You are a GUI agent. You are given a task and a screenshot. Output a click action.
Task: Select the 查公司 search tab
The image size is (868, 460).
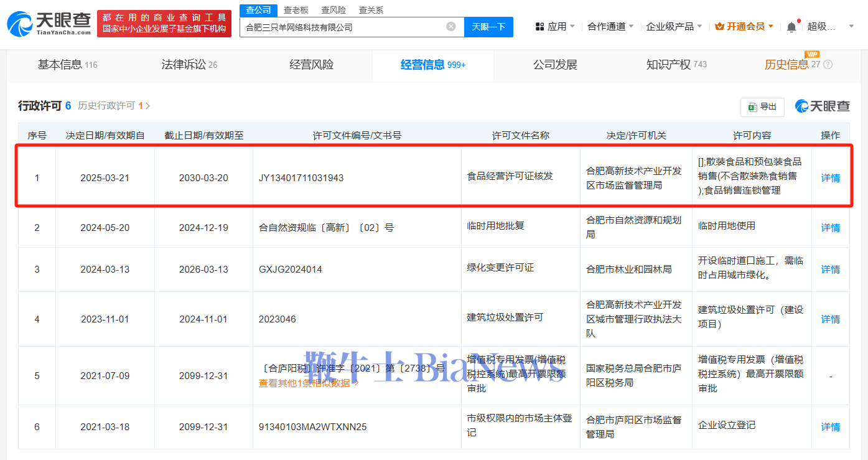click(258, 11)
